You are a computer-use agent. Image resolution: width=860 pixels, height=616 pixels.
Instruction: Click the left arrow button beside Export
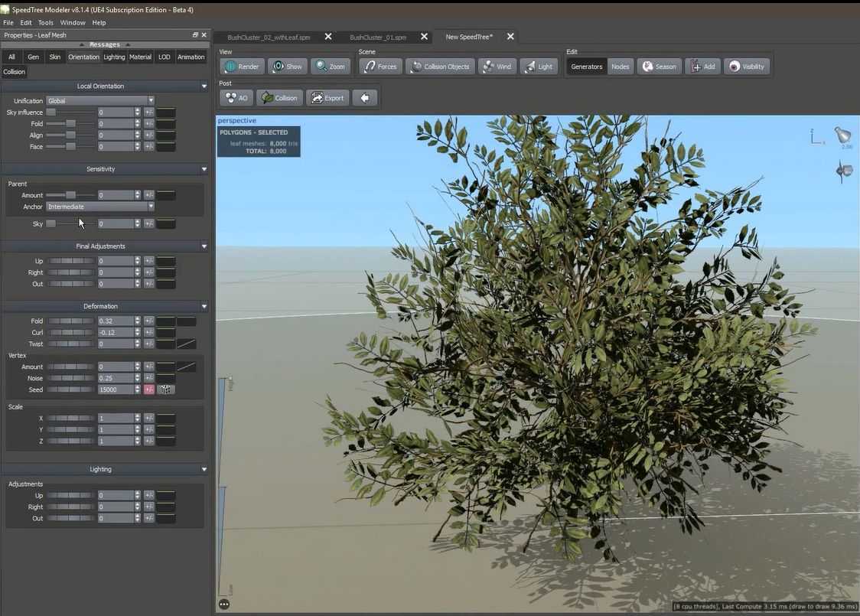[365, 98]
